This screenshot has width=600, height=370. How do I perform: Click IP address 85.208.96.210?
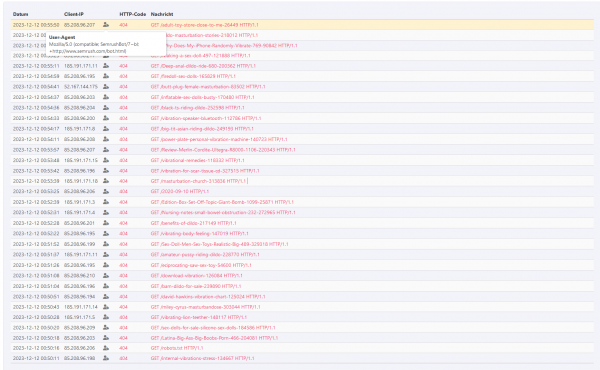point(79,275)
